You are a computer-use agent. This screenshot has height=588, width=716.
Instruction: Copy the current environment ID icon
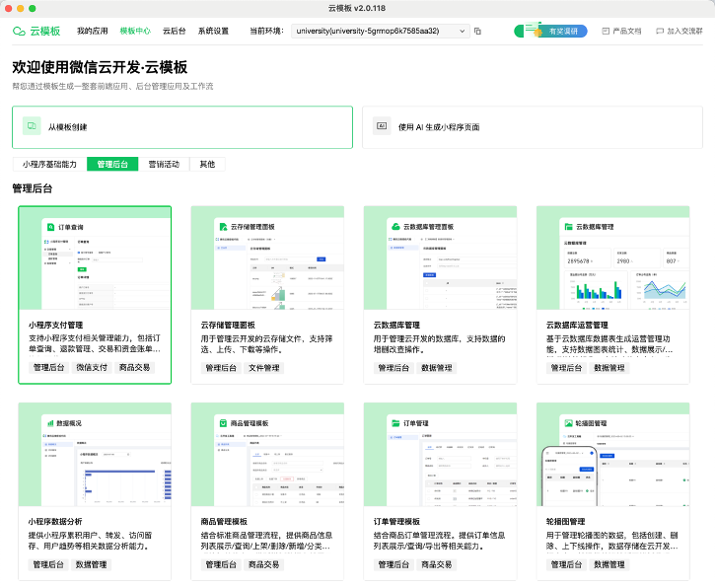[477, 31]
